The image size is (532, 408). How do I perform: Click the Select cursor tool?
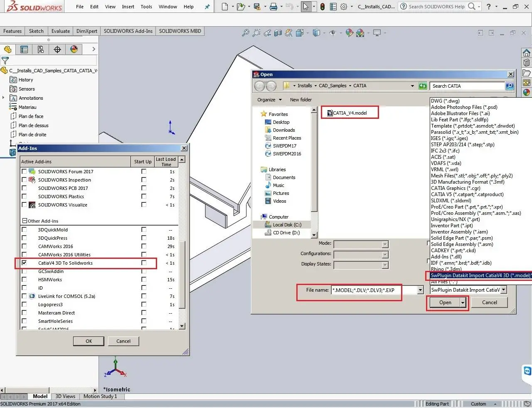[306, 7]
